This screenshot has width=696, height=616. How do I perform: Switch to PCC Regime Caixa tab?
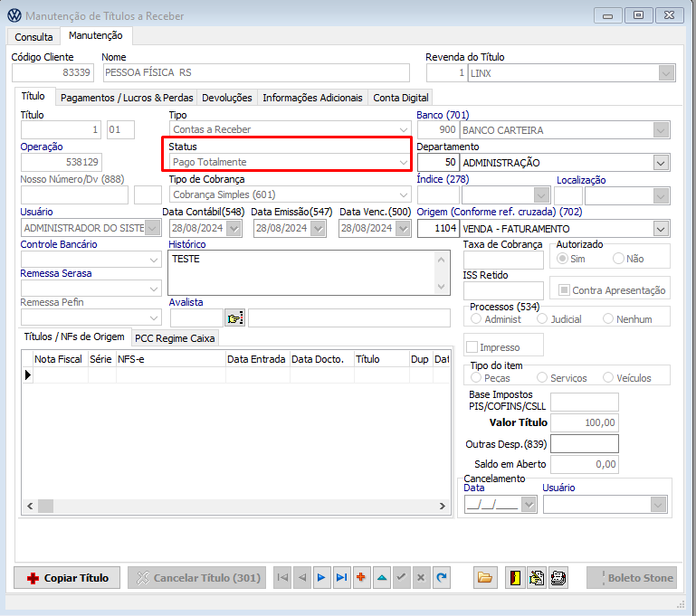pos(176,338)
